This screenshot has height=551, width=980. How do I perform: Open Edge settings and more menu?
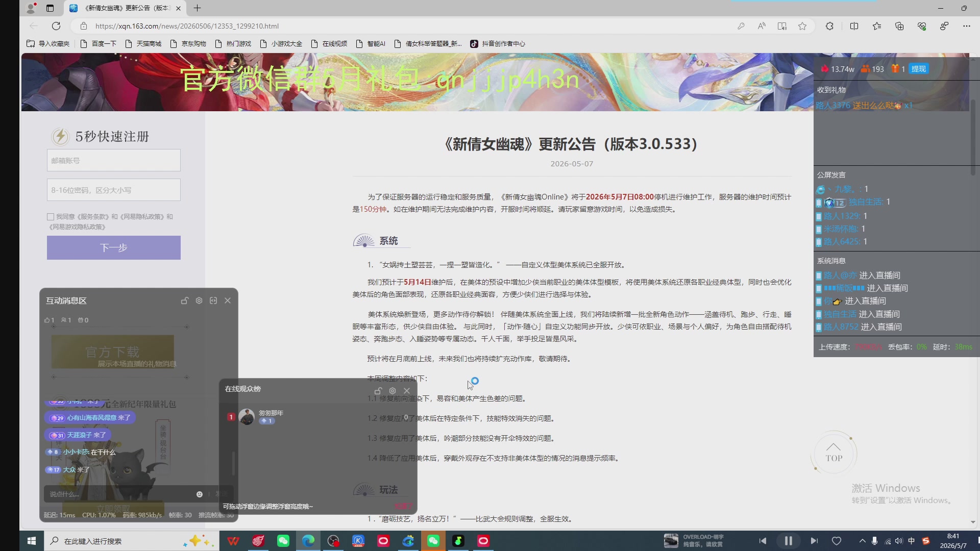coord(966,26)
